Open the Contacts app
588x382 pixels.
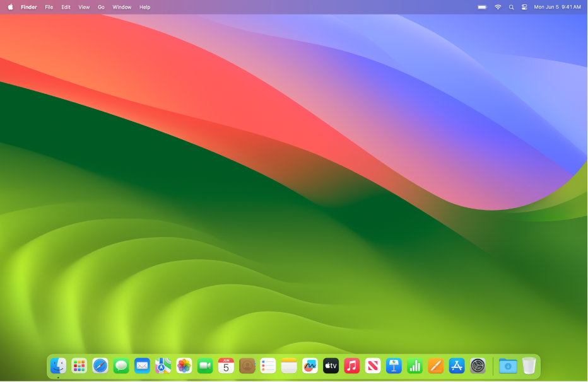tap(246, 366)
